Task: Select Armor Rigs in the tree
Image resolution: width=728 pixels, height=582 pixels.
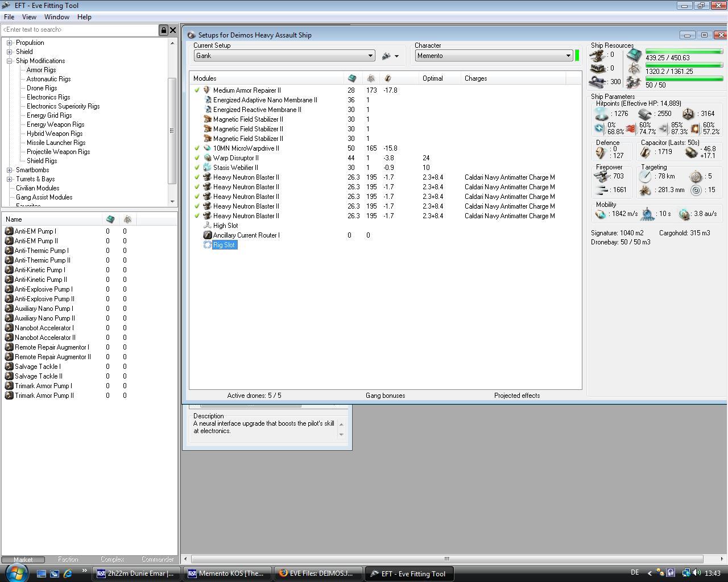Action: (x=41, y=70)
